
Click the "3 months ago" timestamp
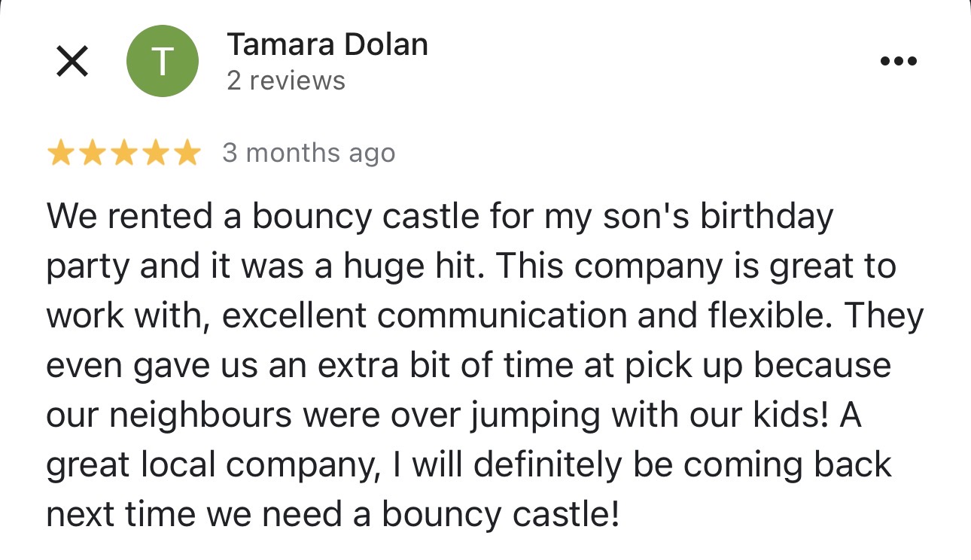tap(309, 154)
